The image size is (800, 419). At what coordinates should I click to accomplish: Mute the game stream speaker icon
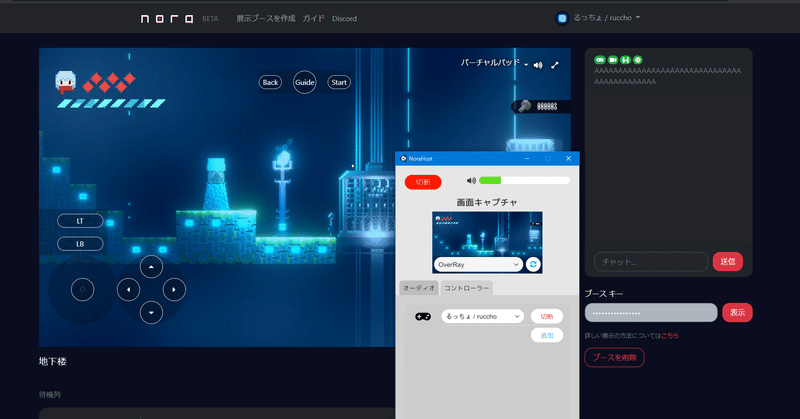[538, 65]
